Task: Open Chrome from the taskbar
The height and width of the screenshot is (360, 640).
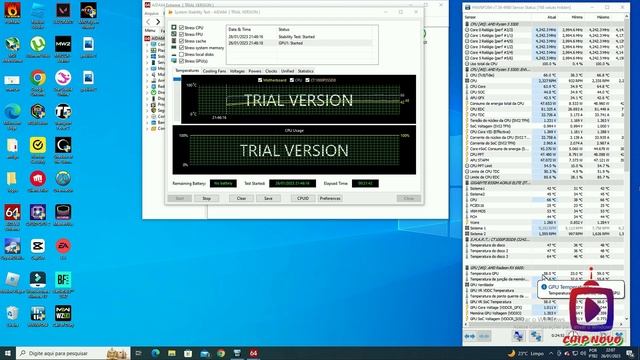Action: (x=221, y=353)
